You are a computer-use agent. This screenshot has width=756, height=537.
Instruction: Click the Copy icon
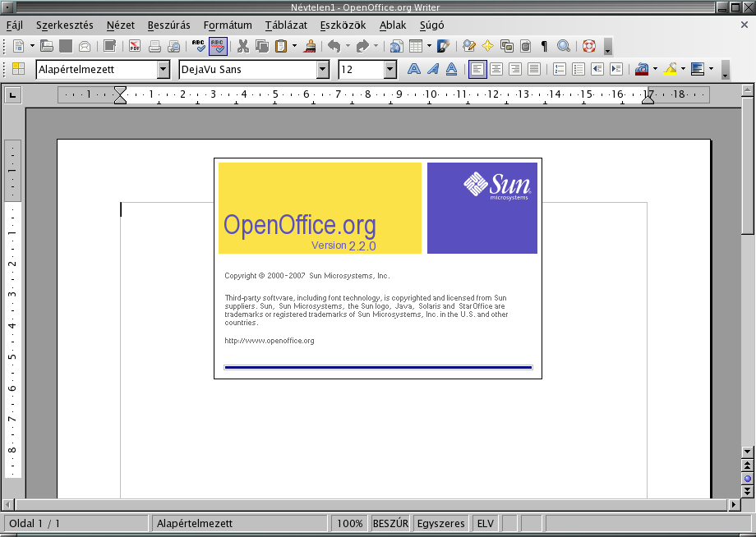262,46
